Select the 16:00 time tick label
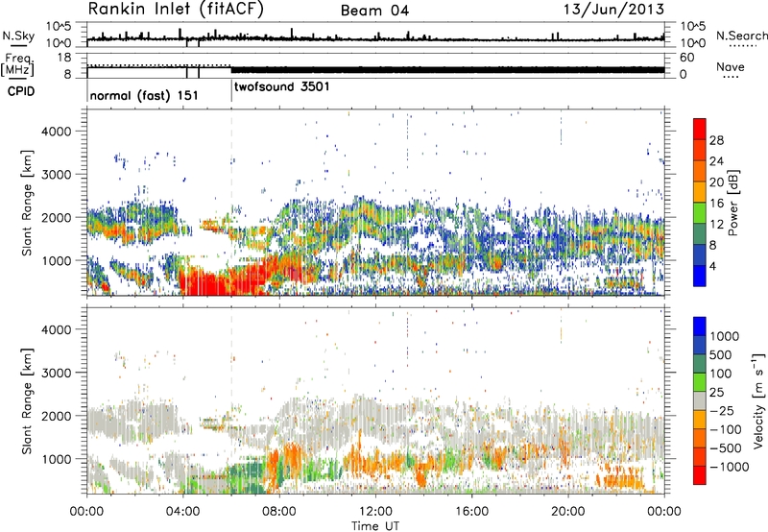This screenshot has height=532, width=768. click(x=471, y=512)
